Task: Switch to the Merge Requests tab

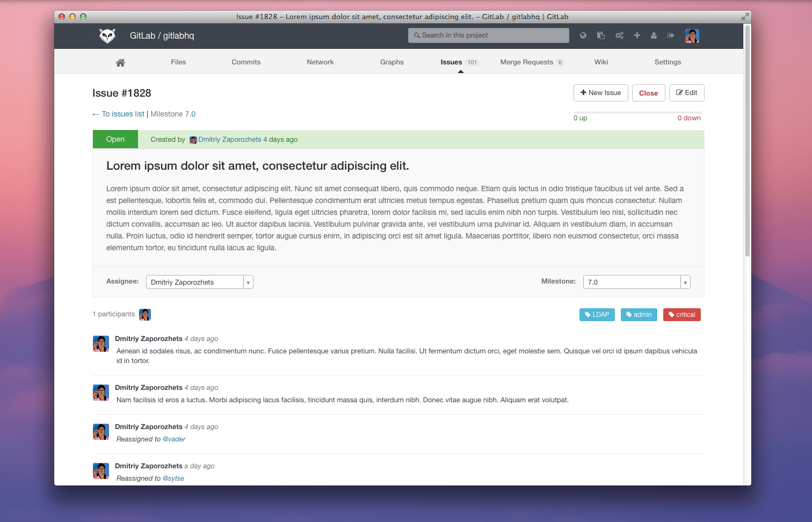Action: [x=527, y=62]
